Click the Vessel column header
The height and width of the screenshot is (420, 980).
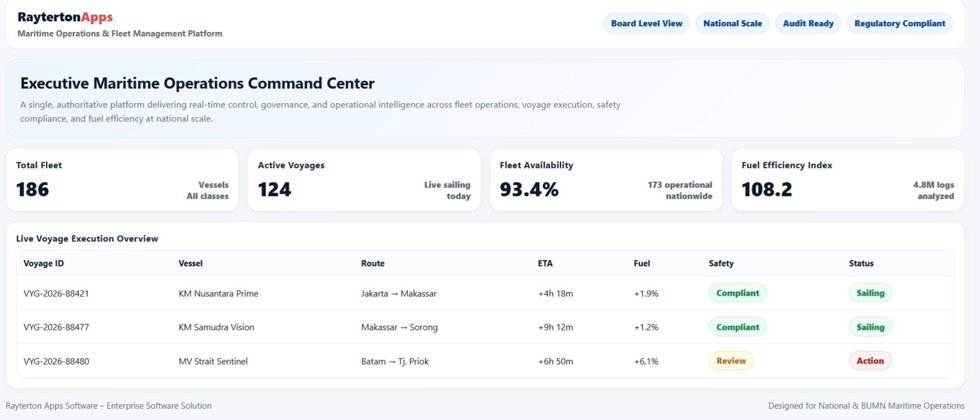[191, 263]
